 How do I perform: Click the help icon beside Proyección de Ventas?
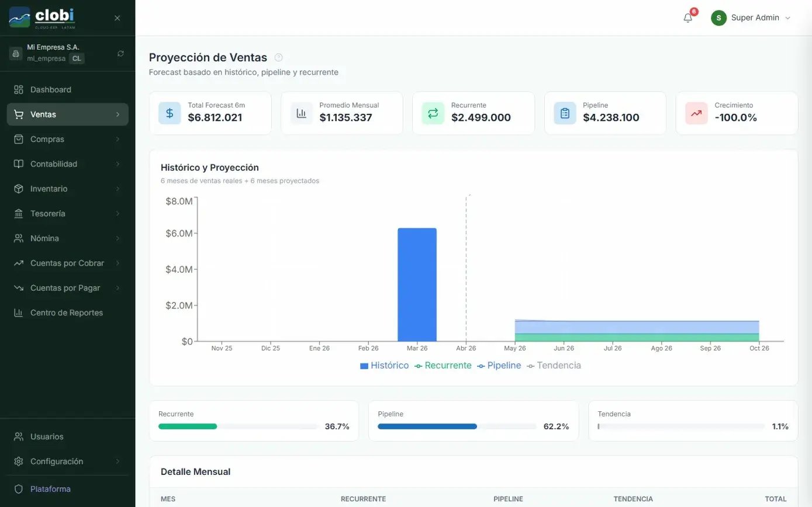click(279, 57)
